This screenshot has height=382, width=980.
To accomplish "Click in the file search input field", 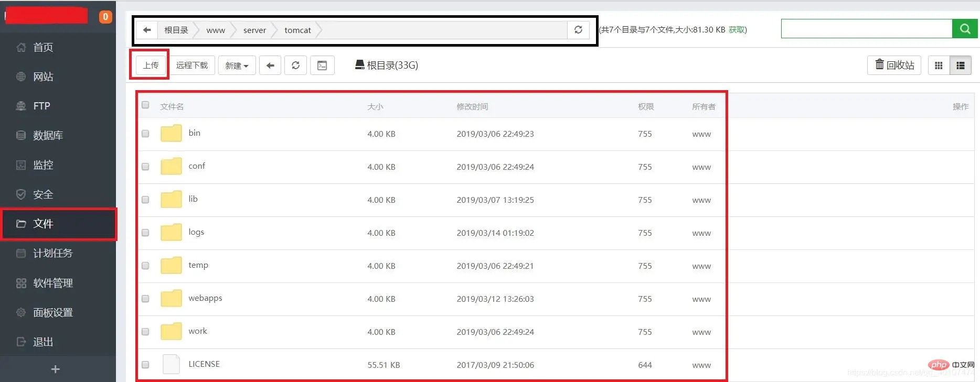I will (867, 29).
